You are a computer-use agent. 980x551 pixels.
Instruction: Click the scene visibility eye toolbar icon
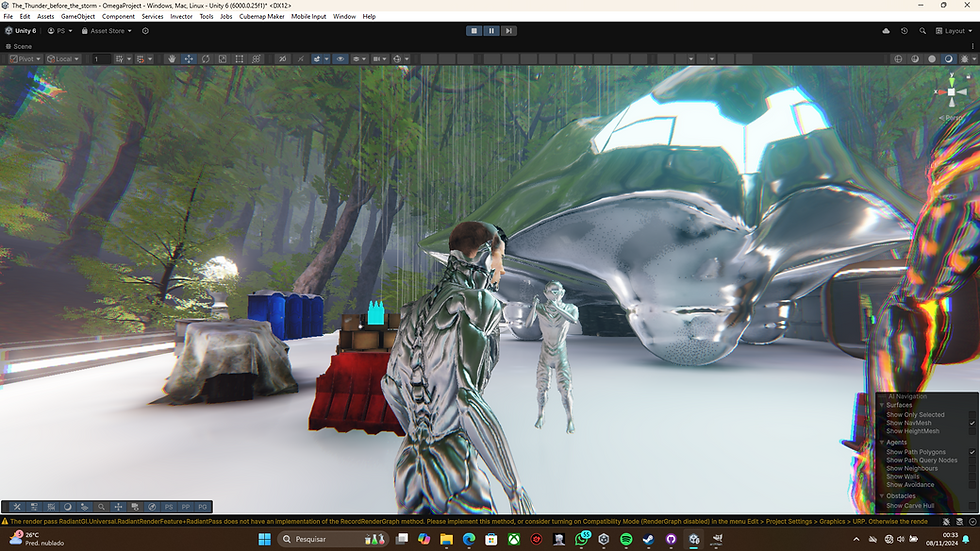pos(341,59)
